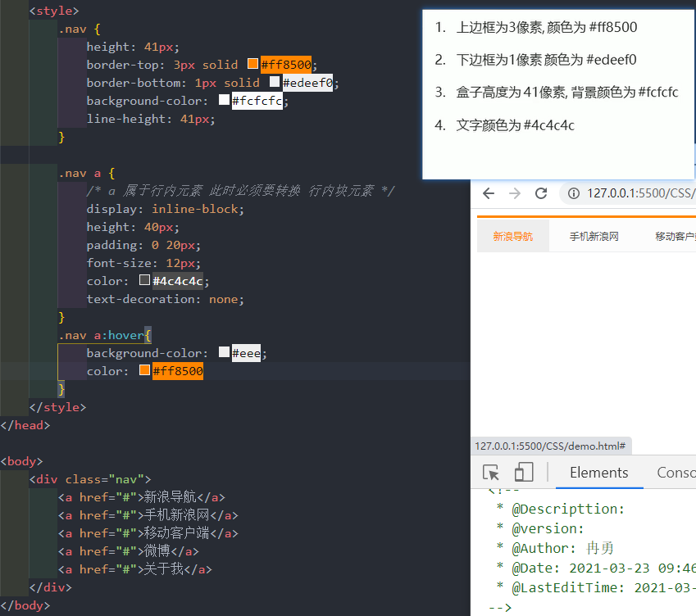Open the Console tab in DevTools
Screen dimensions: 696x616
(676, 473)
